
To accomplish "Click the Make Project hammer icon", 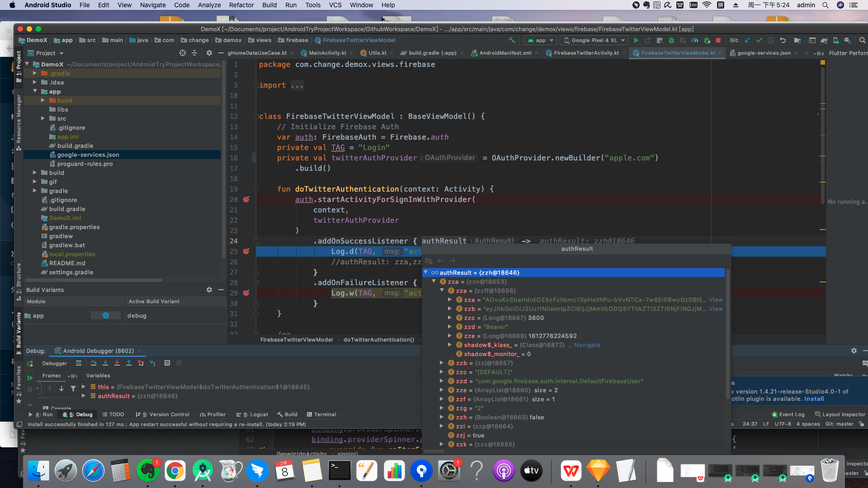I will 512,40.
